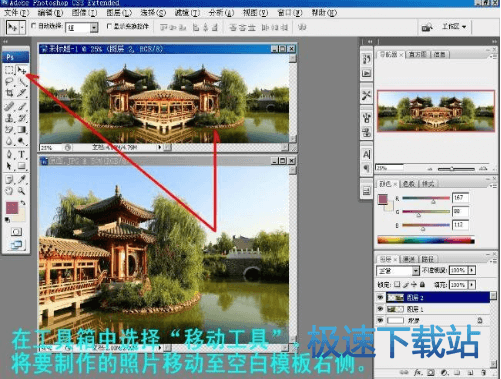
Task: Add layer mask icon in Layers panel
Action: pyautogui.click(x=431, y=372)
